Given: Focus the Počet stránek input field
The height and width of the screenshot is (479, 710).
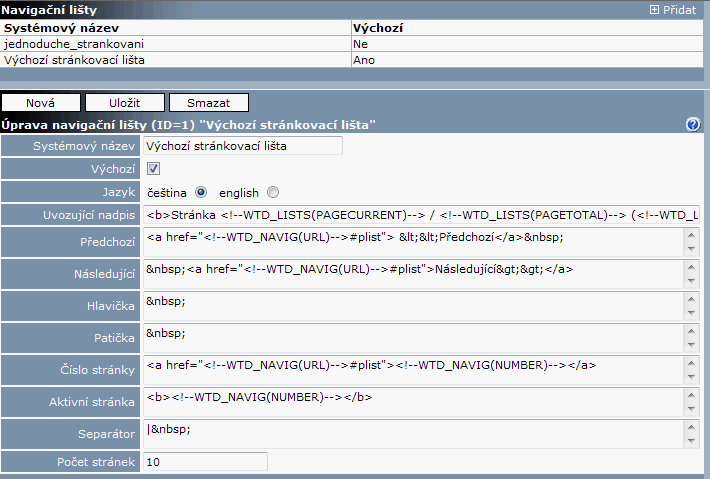Looking at the screenshot, I should tap(205, 462).
